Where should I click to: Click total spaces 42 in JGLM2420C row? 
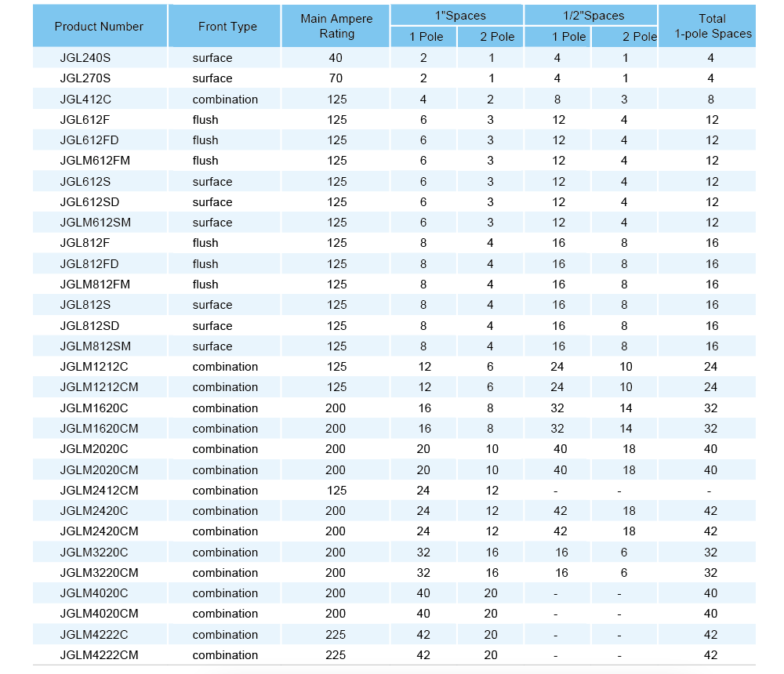(x=710, y=512)
